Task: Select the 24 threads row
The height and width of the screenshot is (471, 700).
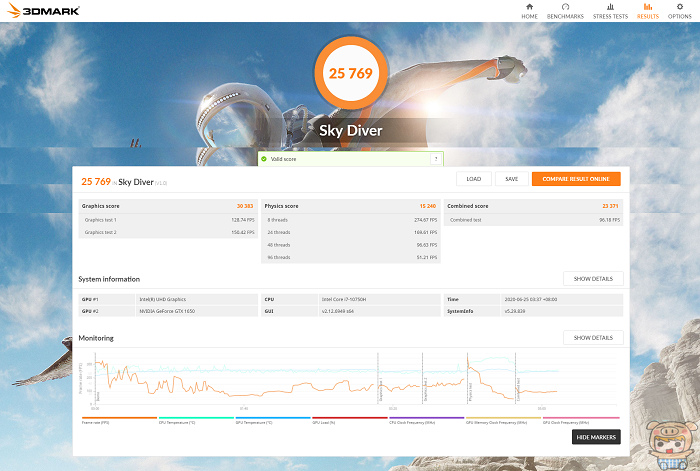Action: 351,232
